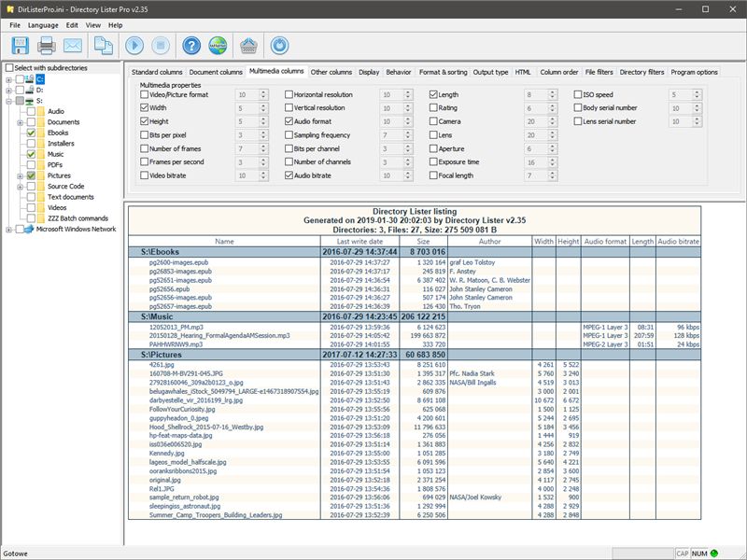The height and width of the screenshot is (560, 747).
Task: Expand the D: drive node
Action: click(x=8, y=90)
